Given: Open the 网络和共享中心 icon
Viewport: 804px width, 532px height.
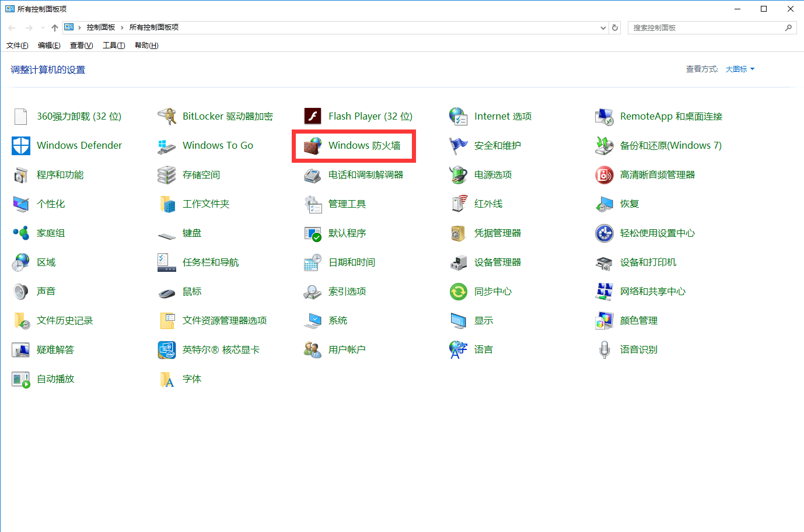Looking at the screenshot, I should tap(604, 292).
